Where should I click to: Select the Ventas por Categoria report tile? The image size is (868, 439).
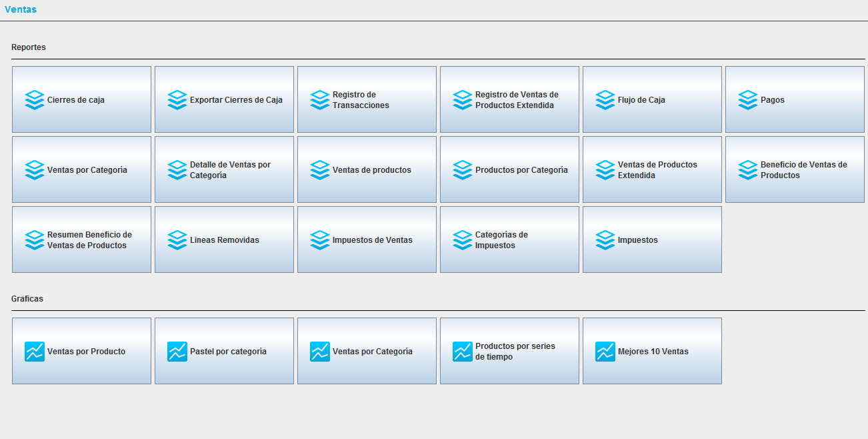click(x=81, y=169)
